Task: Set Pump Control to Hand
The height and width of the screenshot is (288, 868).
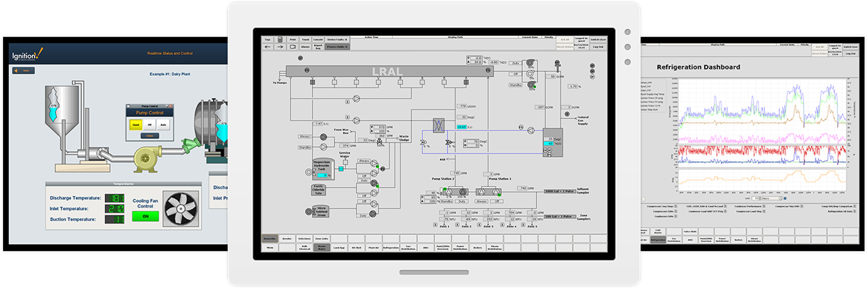Action: point(136,124)
